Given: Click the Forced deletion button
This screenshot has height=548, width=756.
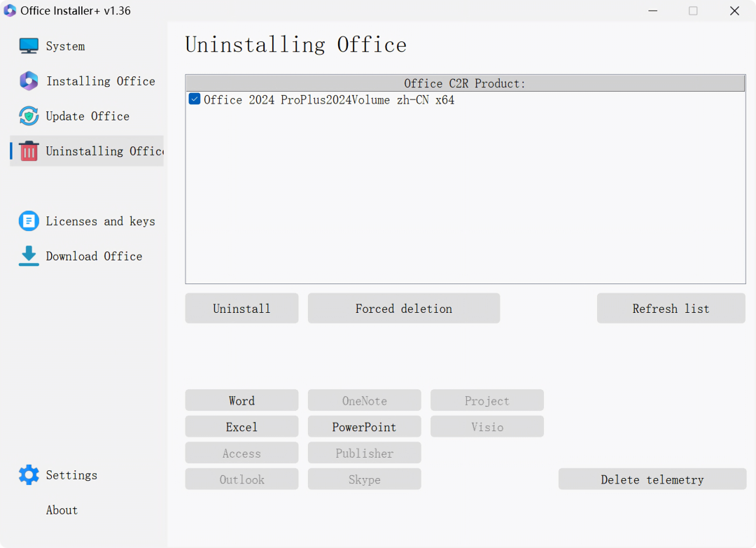Looking at the screenshot, I should click(404, 309).
